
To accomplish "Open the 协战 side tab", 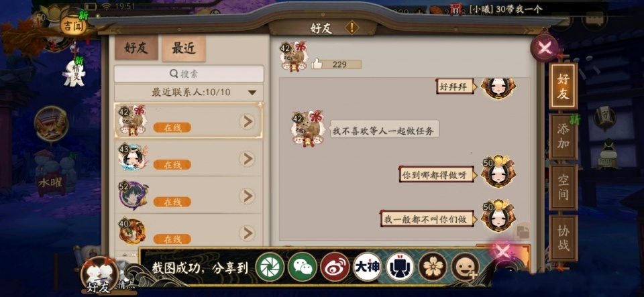I will point(563,238).
